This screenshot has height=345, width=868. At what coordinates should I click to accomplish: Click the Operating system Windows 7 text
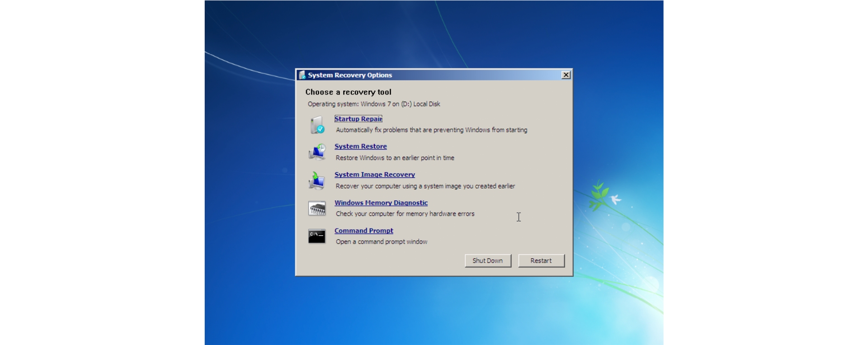coord(374,104)
